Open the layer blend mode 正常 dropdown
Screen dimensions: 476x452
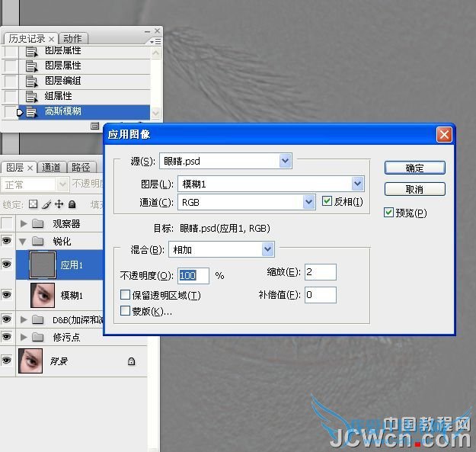click(34, 184)
